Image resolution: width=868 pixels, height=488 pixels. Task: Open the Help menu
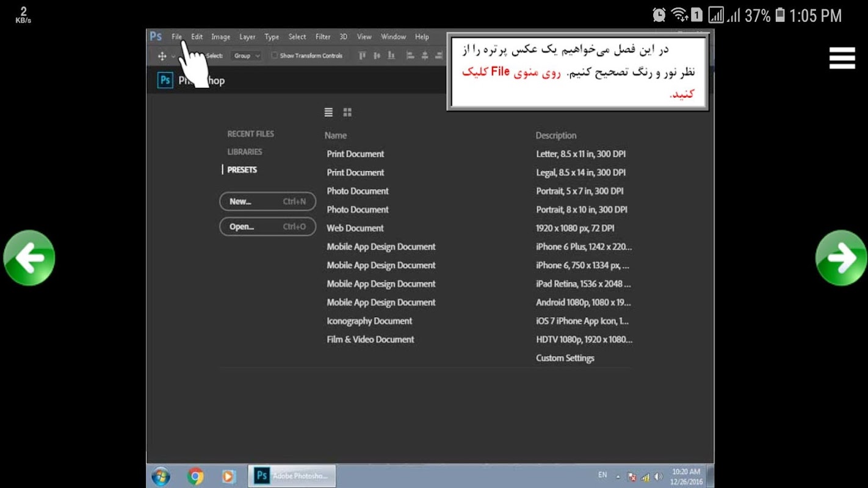click(x=422, y=37)
